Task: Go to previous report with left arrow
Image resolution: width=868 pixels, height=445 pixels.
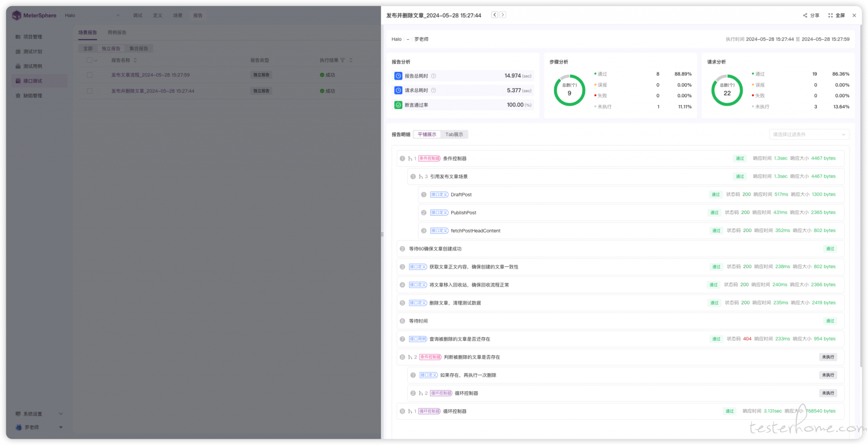Action: coord(495,15)
